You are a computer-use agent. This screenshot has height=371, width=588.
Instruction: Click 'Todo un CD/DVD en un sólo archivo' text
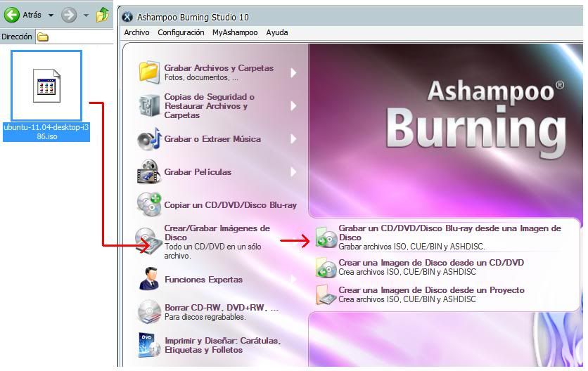(x=212, y=252)
